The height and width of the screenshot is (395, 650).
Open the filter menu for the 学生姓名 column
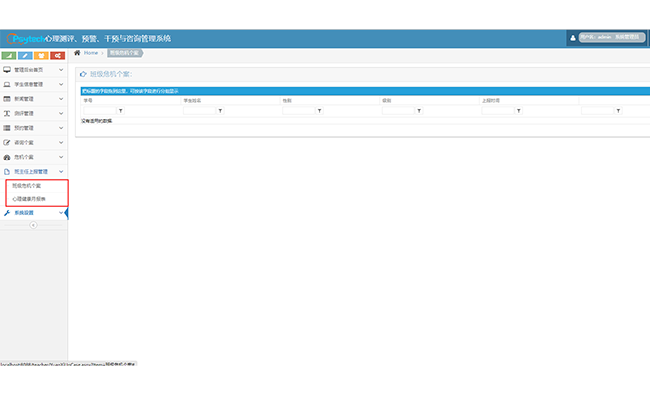pyautogui.click(x=220, y=111)
